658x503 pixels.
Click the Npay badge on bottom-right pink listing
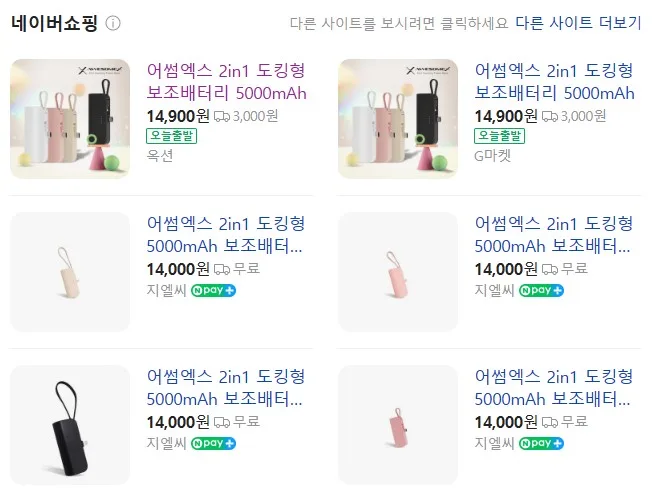541,443
